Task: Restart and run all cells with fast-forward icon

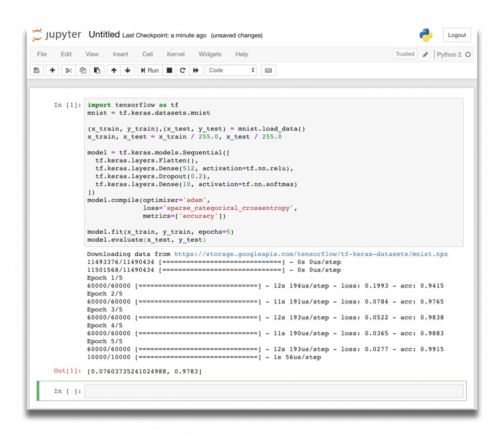Action: click(196, 70)
